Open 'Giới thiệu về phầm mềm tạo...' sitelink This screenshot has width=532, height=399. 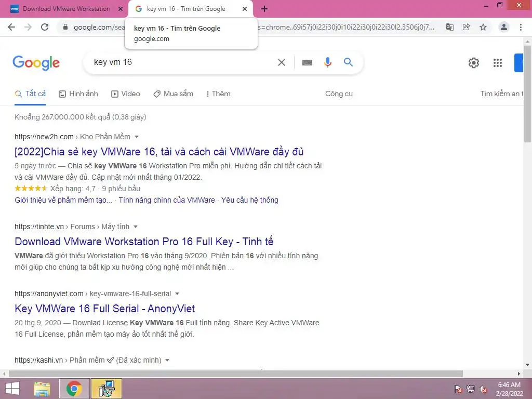(x=63, y=200)
